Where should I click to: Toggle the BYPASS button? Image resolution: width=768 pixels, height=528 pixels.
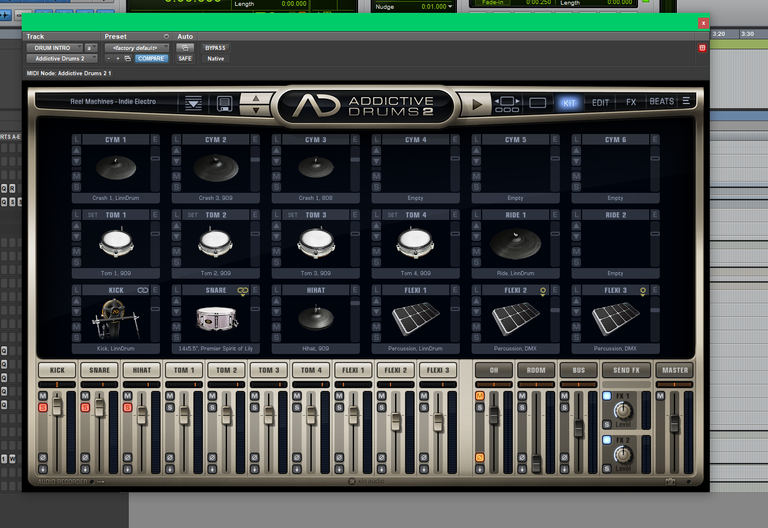216,48
